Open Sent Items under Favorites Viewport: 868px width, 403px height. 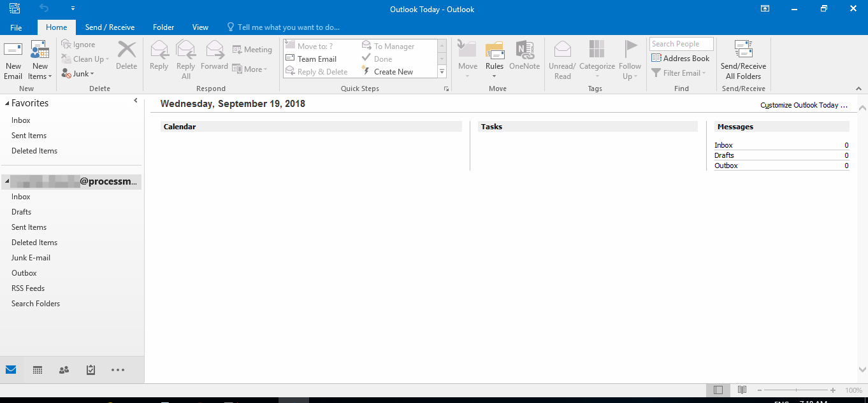(29, 136)
